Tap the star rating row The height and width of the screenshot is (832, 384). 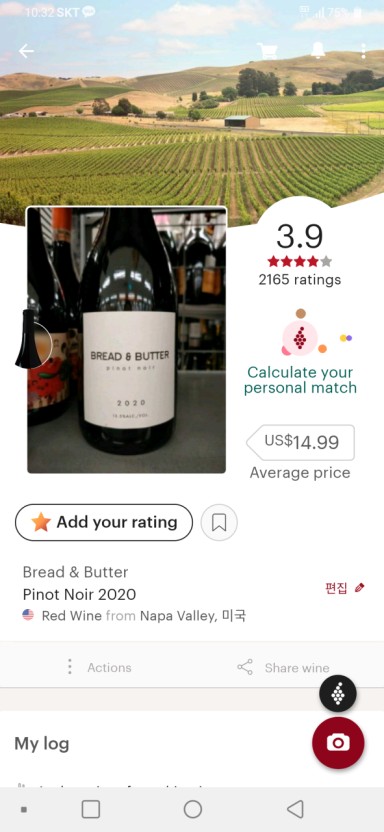(x=300, y=261)
